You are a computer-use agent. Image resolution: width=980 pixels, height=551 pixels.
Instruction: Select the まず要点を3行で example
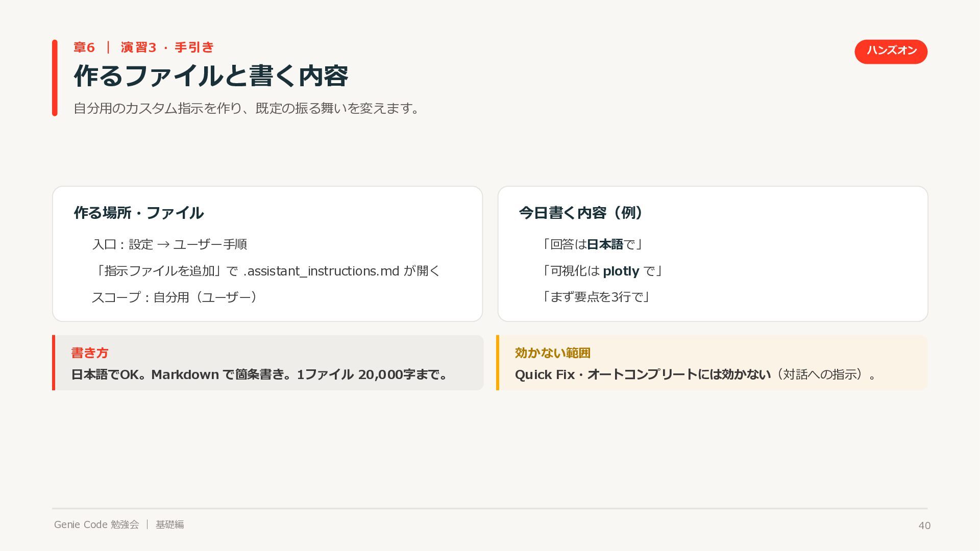pyautogui.click(x=595, y=297)
